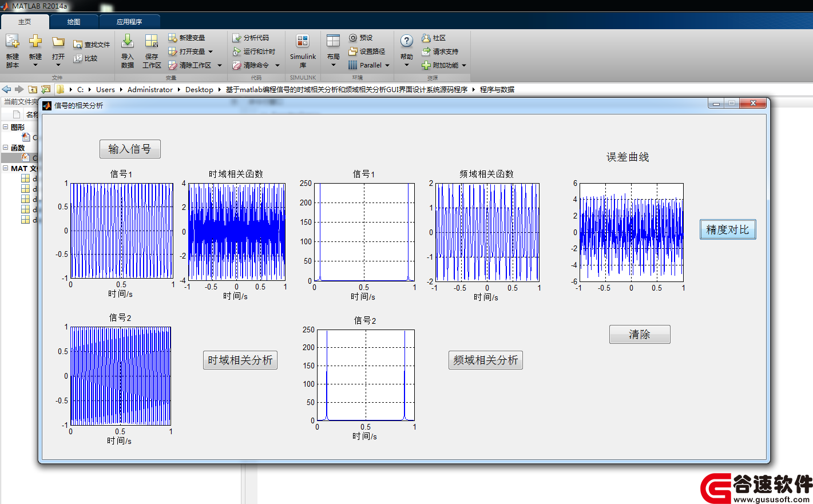Click the 误差曲线 error curve plot
813x504 pixels.
click(x=632, y=232)
